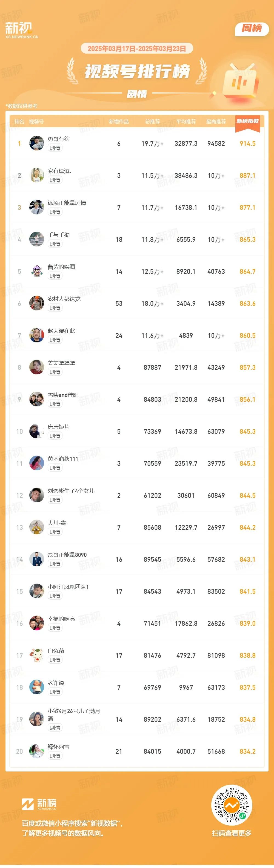
Task: Click the 新增作品 column header
Action: [x=119, y=122]
